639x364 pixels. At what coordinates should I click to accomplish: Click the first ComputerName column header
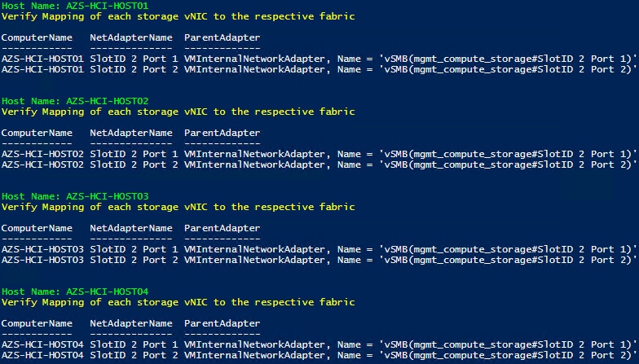point(37,37)
